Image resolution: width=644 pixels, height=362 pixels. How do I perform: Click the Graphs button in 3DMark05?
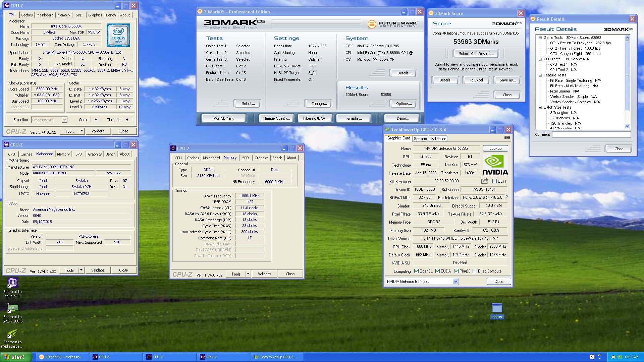(x=354, y=118)
